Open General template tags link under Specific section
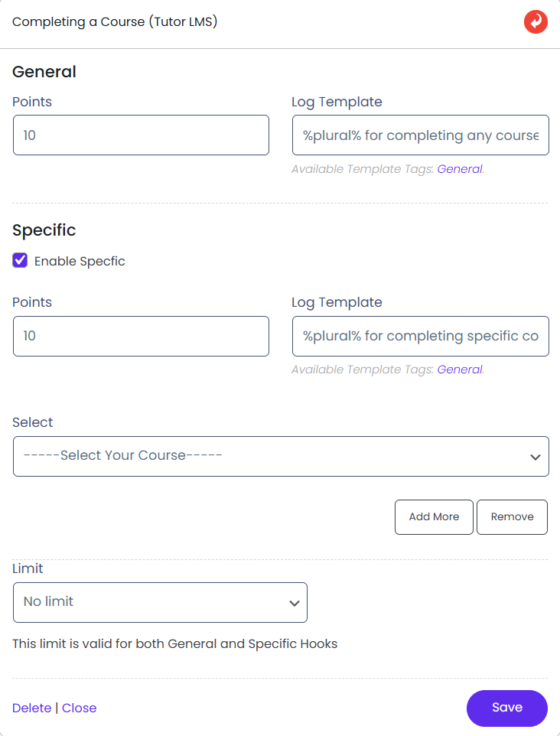The height and width of the screenshot is (736, 560). pos(459,370)
